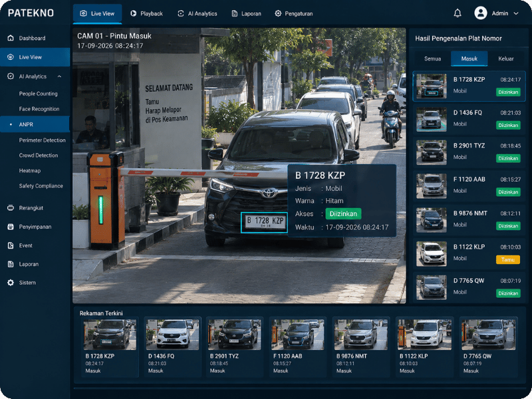
Task: Open People Counting analytics
Action: [39, 94]
